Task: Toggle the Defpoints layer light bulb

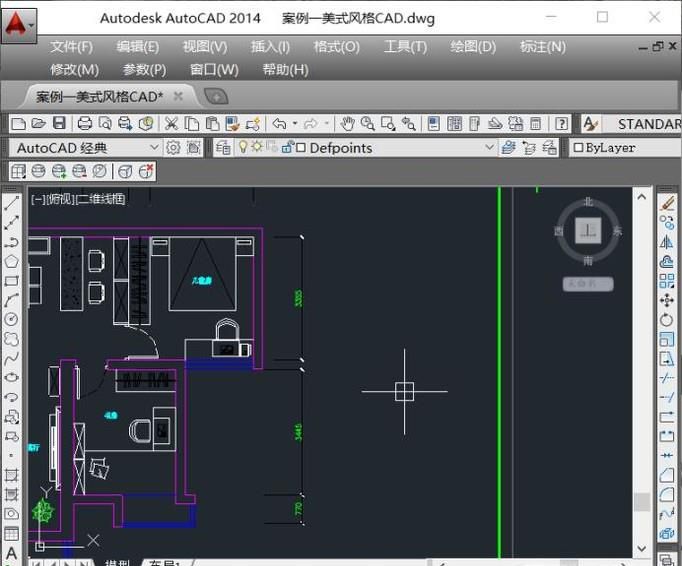Action: click(x=241, y=148)
